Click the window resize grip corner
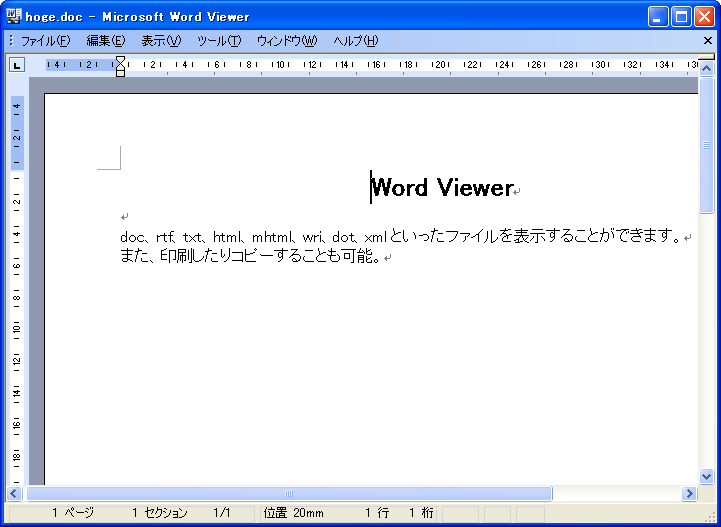 click(709, 516)
